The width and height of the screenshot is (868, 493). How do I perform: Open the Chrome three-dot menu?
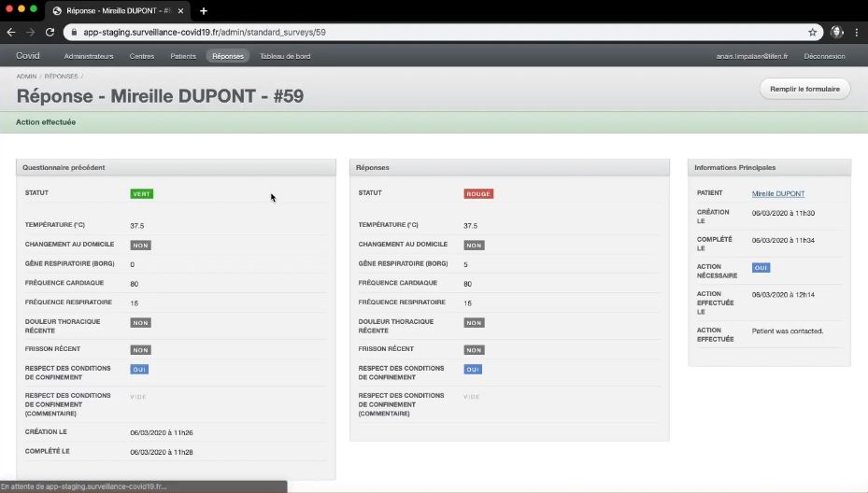[x=857, y=32]
